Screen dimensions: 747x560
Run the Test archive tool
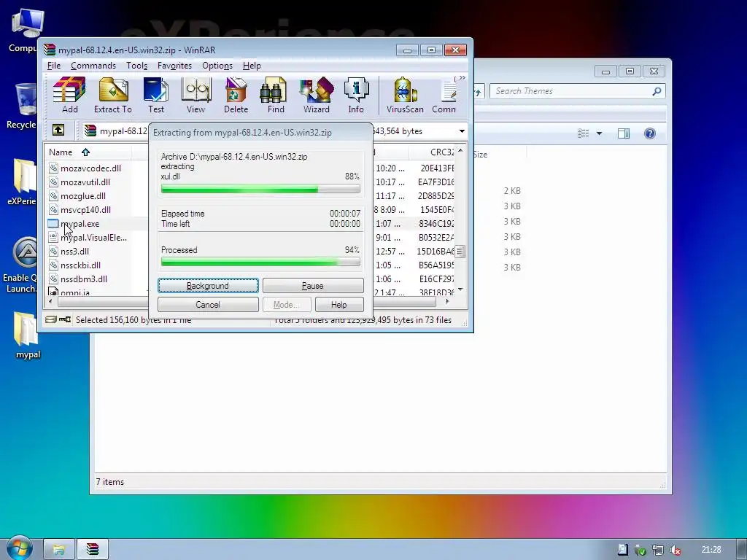(156, 96)
